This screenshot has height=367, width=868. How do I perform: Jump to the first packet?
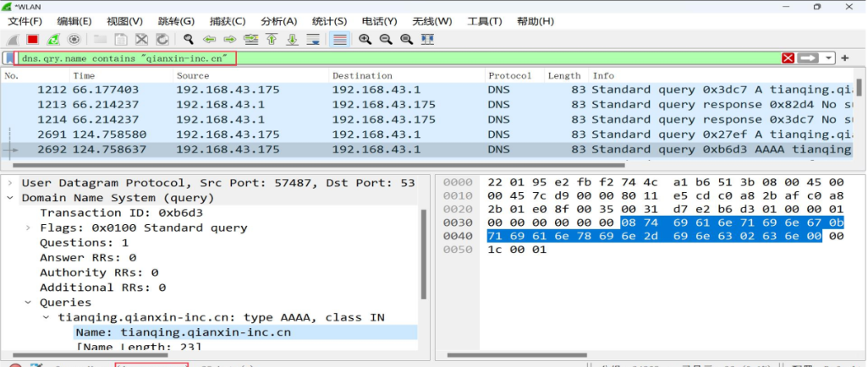click(x=272, y=39)
